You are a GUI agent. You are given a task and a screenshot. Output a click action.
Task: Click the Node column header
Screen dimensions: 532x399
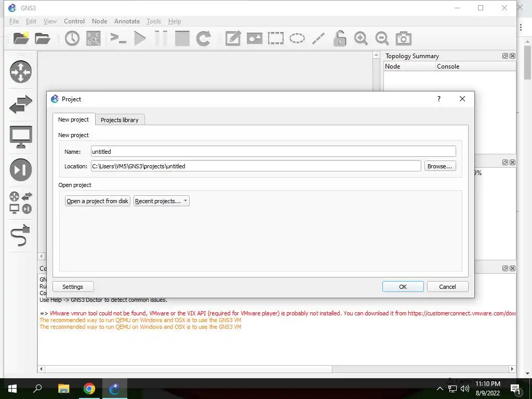(x=409, y=66)
